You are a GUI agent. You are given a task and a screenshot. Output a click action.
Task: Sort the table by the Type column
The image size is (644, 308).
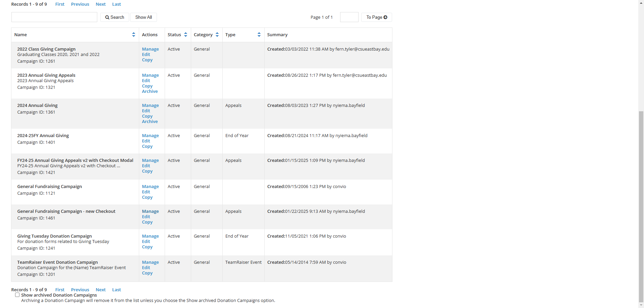pyautogui.click(x=259, y=35)
